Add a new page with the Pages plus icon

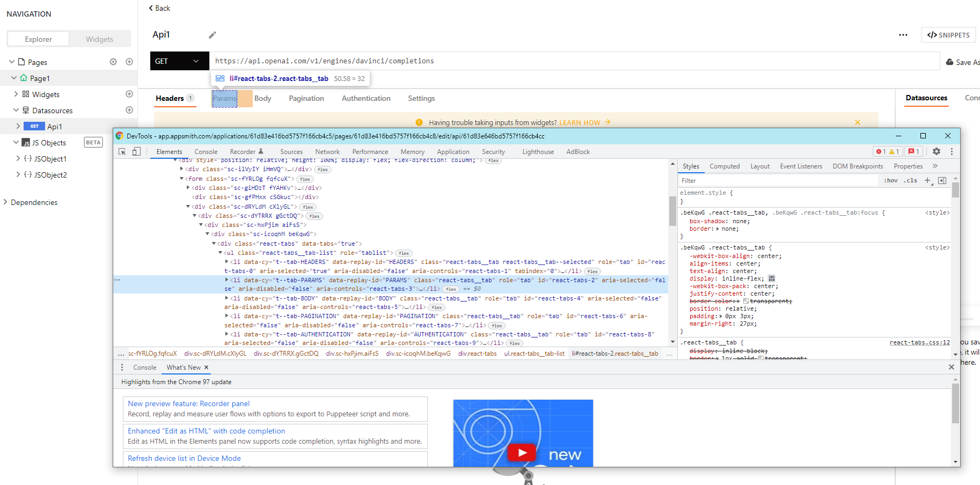(129, 62)
